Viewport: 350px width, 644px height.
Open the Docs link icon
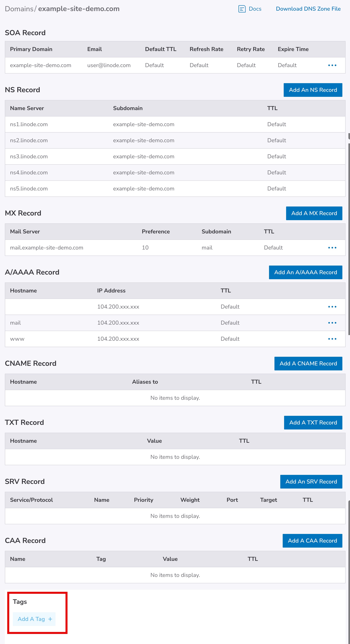(x=242, y=9)
